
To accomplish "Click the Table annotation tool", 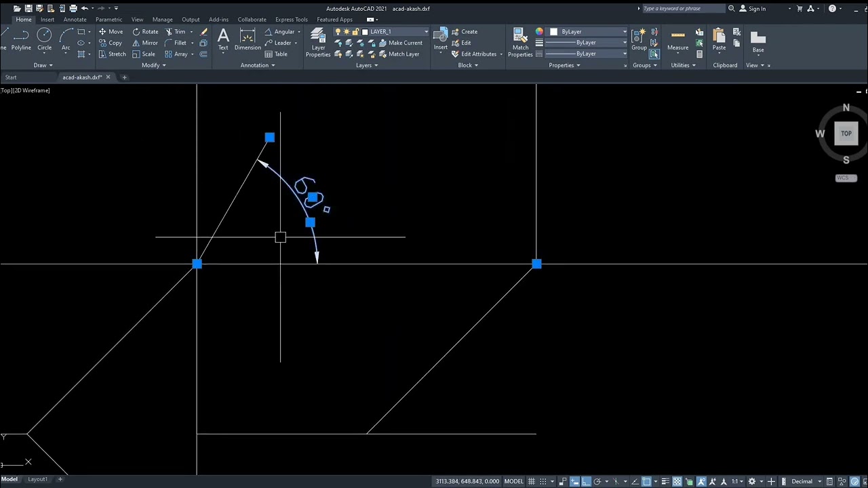I will pyautogui.click(x=276, y=54).
